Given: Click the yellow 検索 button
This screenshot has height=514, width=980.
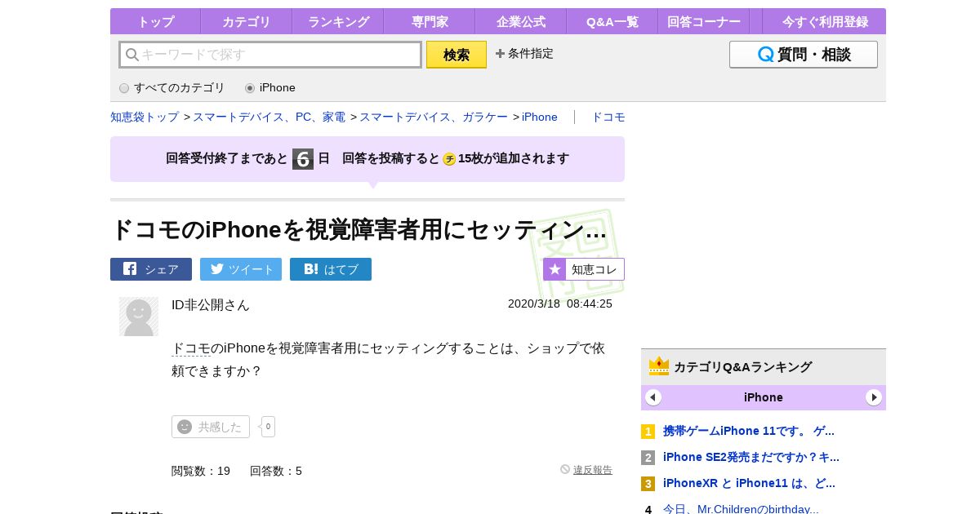Looking at the screenshot, I should (x=457, y=55).
